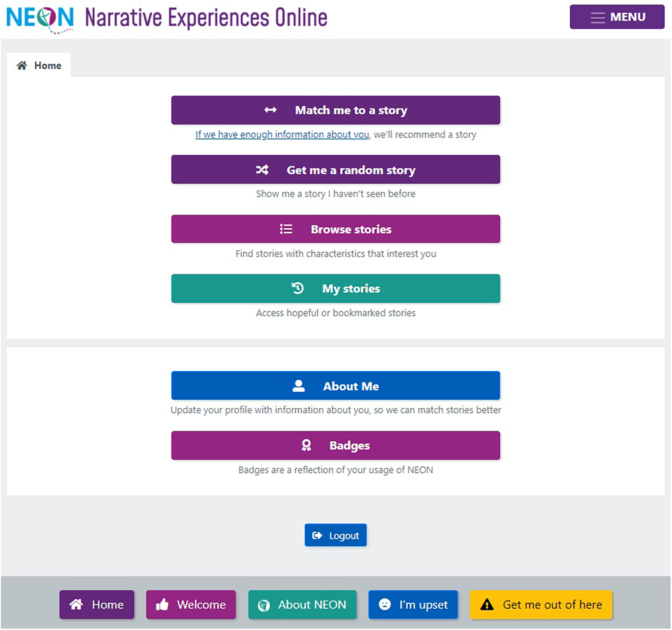Click the ribbon award icon on Badges
Viewport: 672px width, 630px height.
coord(306,445)
